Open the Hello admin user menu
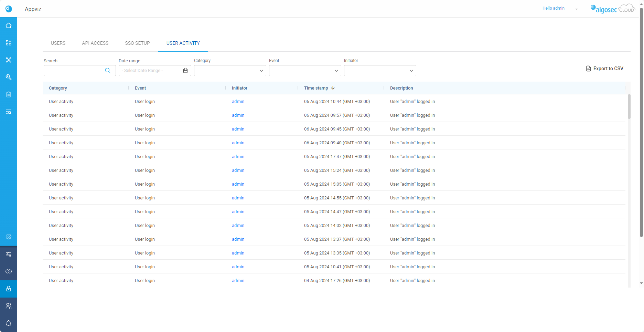644x332 pixels. pyautogui.click(x=559, y=9)
